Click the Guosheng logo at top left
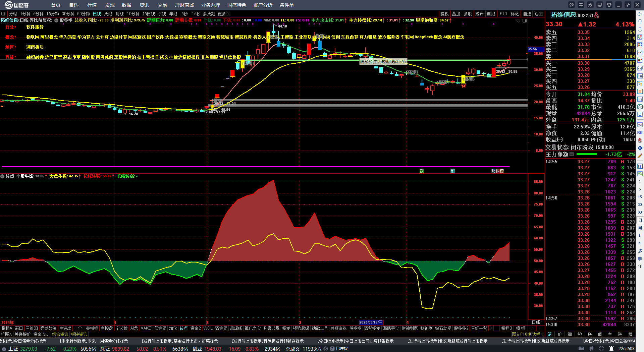644x352 pixels. click(x=17, y=5)
